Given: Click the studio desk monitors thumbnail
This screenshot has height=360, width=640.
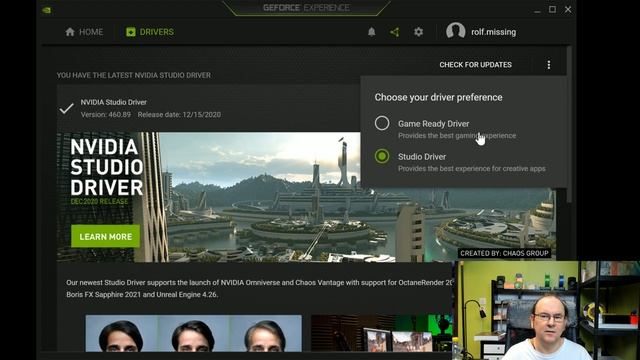Looking at the screenshot, I should pos(382,333).
